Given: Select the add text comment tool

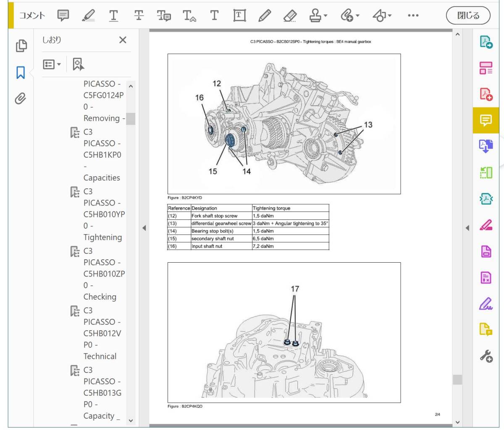Looking at the screenshot, I should (214, 16).
